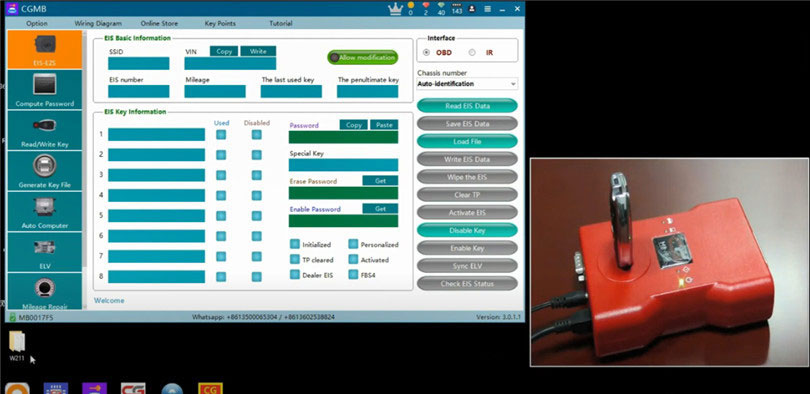810x394 pixels.
Task: Click the Load File button
Action: click(467, 141)
